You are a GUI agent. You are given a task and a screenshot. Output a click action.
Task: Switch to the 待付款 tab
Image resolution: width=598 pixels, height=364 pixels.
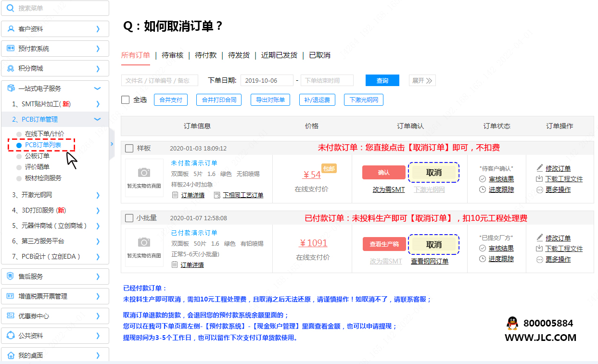point(205,55)
